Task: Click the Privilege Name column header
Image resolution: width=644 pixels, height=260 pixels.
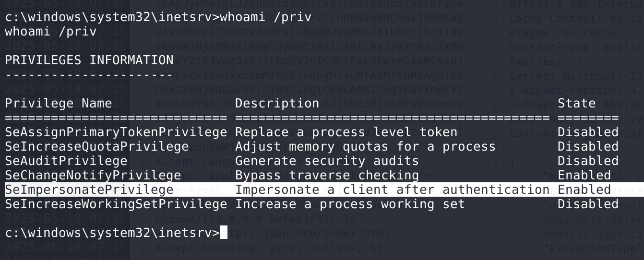Action: click(59, 104)
